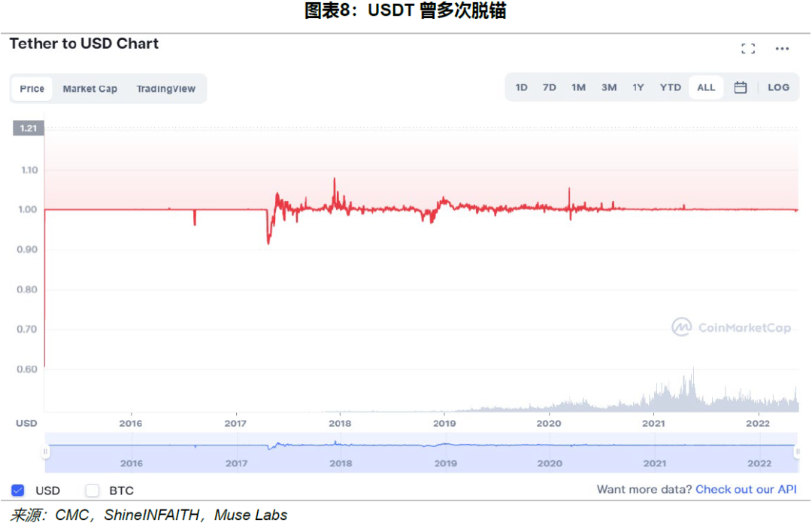This screenshot has width=812, height=523.
Task: Set time range to 7D
Action: [x=550, y=87]
